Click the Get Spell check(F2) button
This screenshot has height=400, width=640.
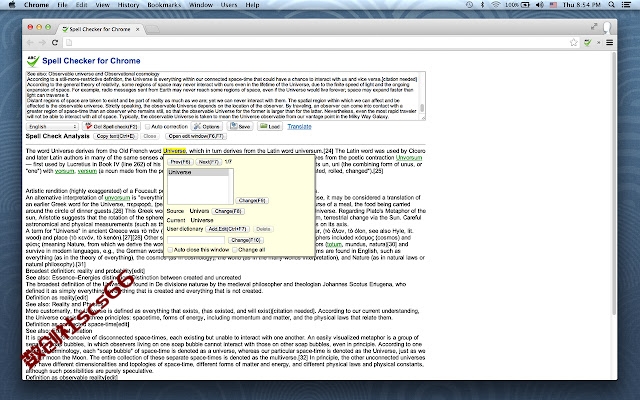tap(111, 127)
